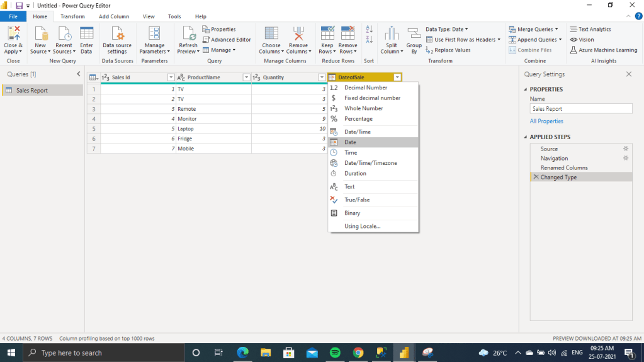Open Spotify from the taskbar

point(335,353)
